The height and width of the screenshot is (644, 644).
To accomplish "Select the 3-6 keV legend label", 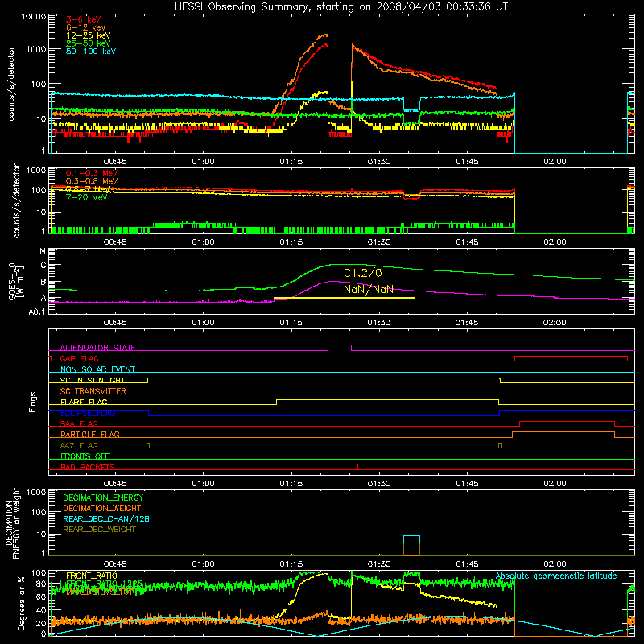I will pyautogui.click(x=83, y=19).
